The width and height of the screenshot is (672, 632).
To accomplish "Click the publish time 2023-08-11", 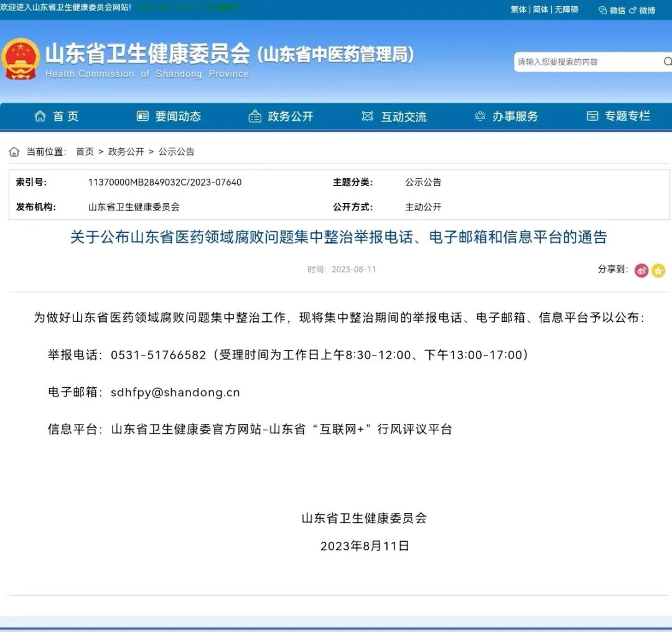I will pyautogui.click(x=353, y=269).
